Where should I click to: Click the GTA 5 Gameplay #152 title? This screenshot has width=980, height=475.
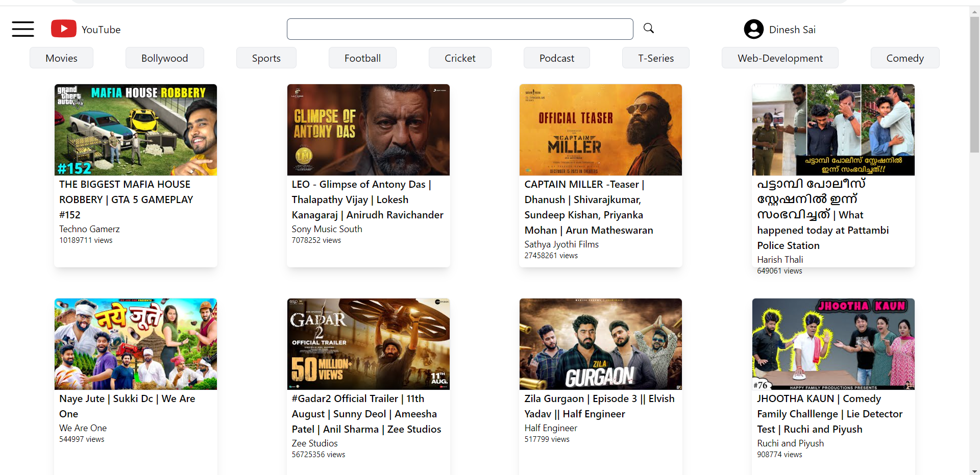pyautogui.click(x=126, y=199)
